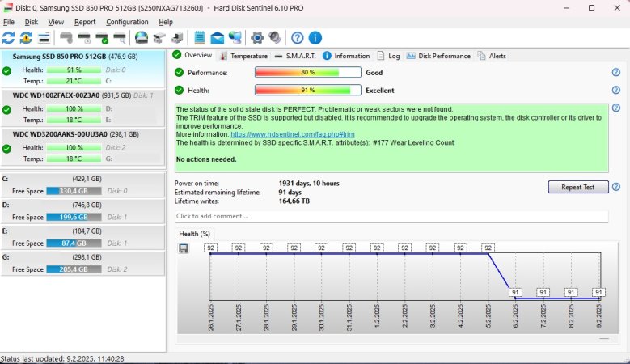Click the first gray drives toolbar icon

click(159, 38)
